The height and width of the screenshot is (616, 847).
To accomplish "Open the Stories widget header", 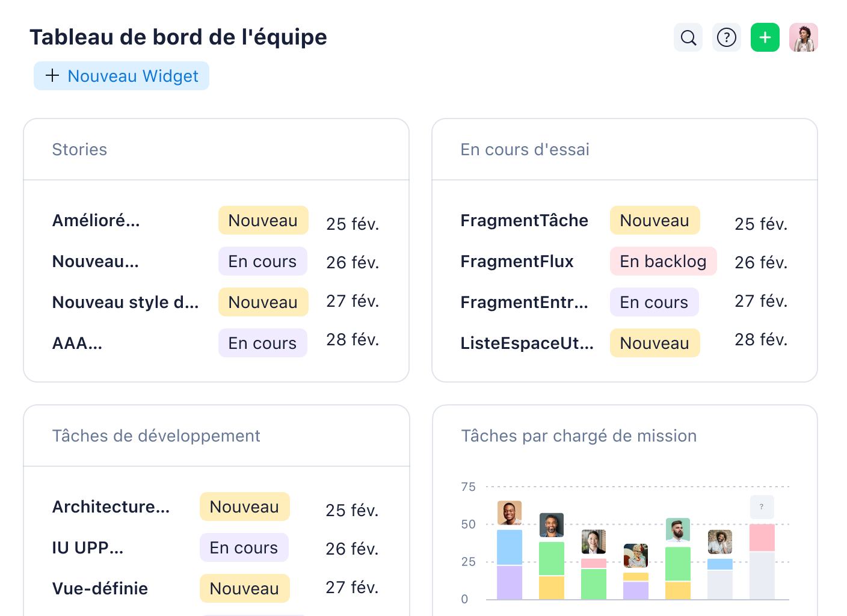I will tap(79, 149).
